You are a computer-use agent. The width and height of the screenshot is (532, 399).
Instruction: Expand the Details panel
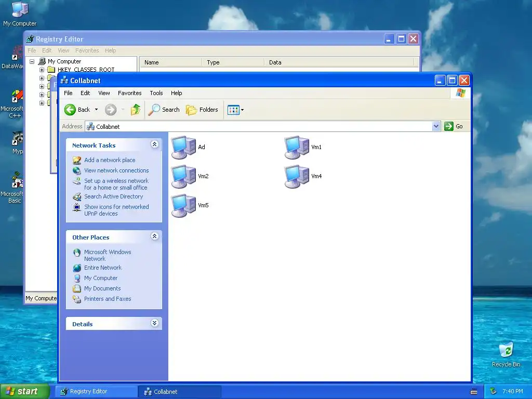pyautogui.click(x=154, y=323)
